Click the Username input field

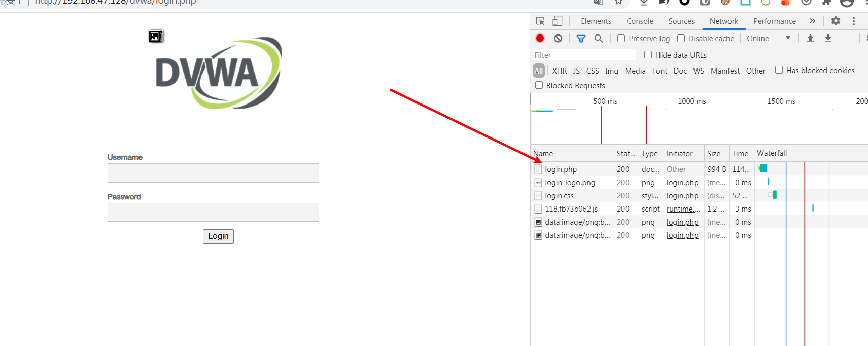(x=213, y=173)
